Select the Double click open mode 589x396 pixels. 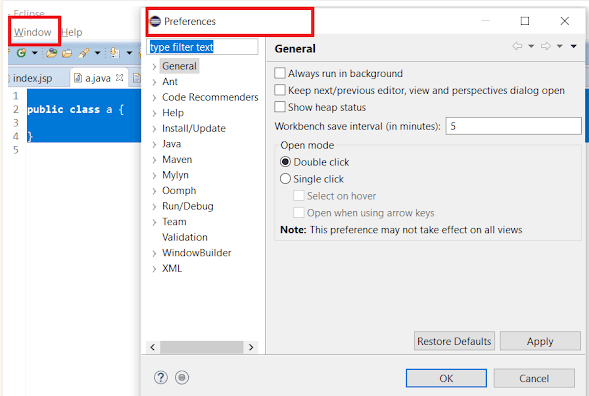click(285, 162)
